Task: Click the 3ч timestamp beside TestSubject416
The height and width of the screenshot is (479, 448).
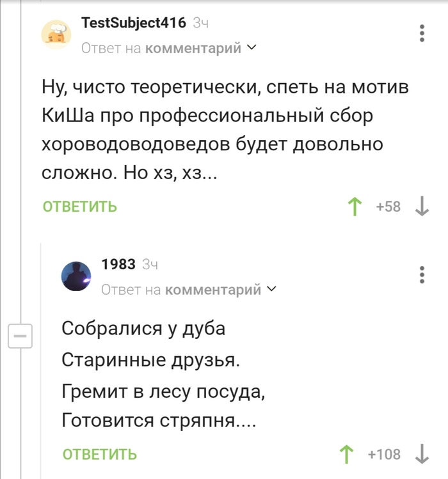Action: tap(202, 23)
